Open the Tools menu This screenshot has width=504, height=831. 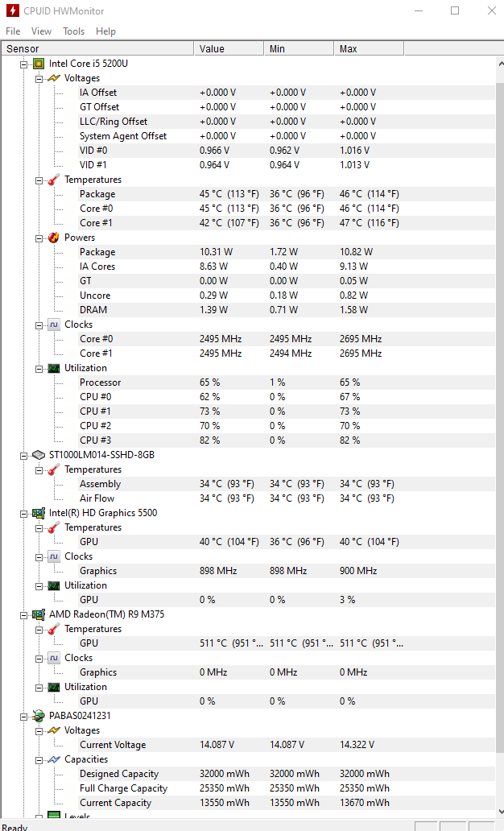tap(73, 31)
